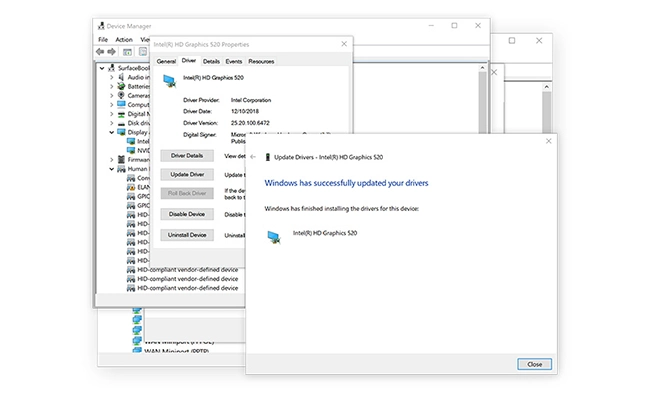This screenshot has width=650, height=400.
Task: Click the Update Driver button
Action: point(187,175)
